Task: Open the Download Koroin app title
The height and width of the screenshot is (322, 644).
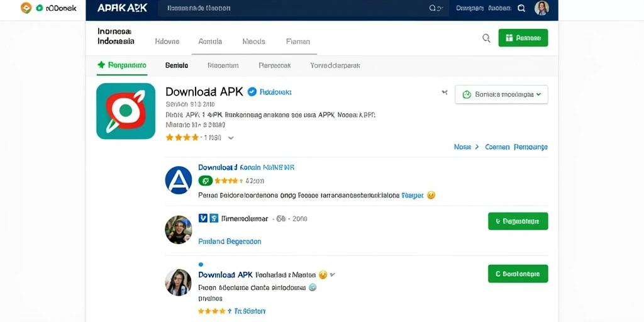Action: coord(246,167)
